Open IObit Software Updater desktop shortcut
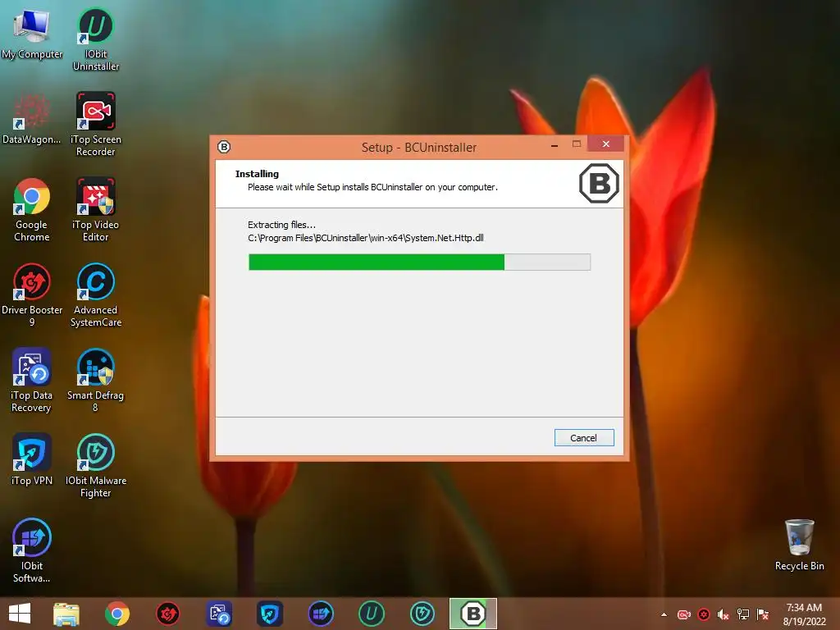The image size is (840, 630). tap(32, 550)
